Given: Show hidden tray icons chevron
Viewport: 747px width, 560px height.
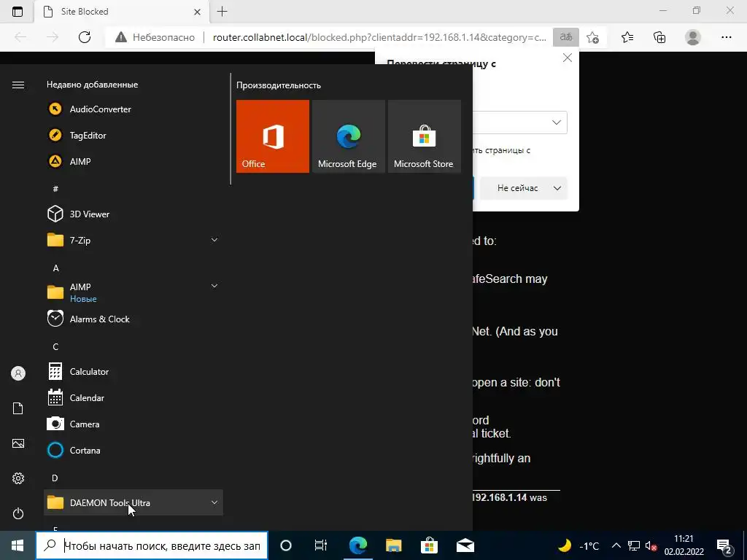Looking at the screenshot, I should [x=616, y=545].
